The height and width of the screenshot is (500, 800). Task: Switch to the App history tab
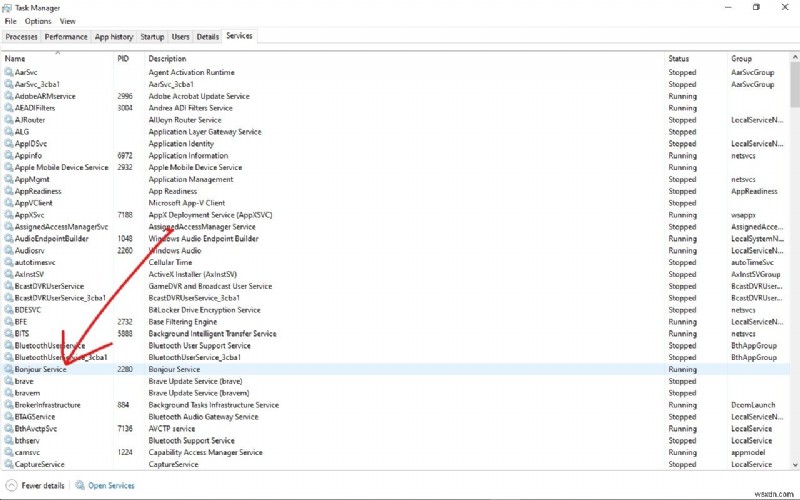pos(114,37)
